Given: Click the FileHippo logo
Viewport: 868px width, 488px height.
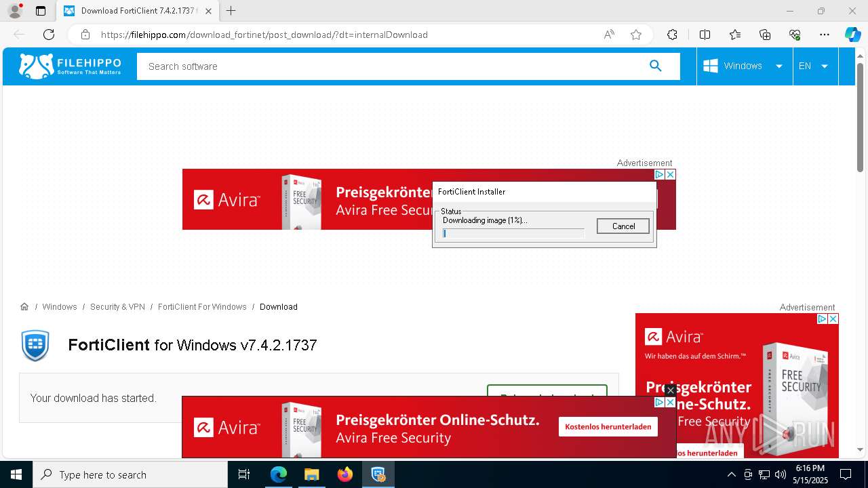Looking at the screenshot, I should point(70,66).
